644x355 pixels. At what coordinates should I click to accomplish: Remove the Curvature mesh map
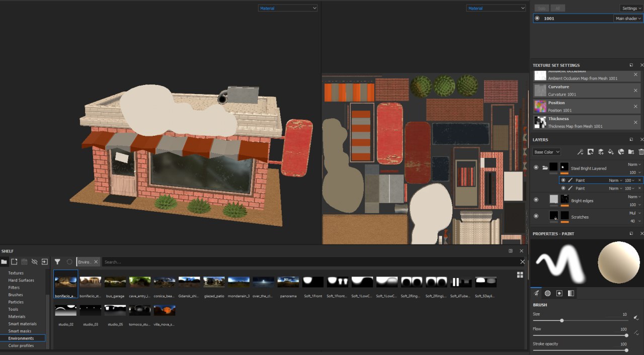click(x=635, y=91)
